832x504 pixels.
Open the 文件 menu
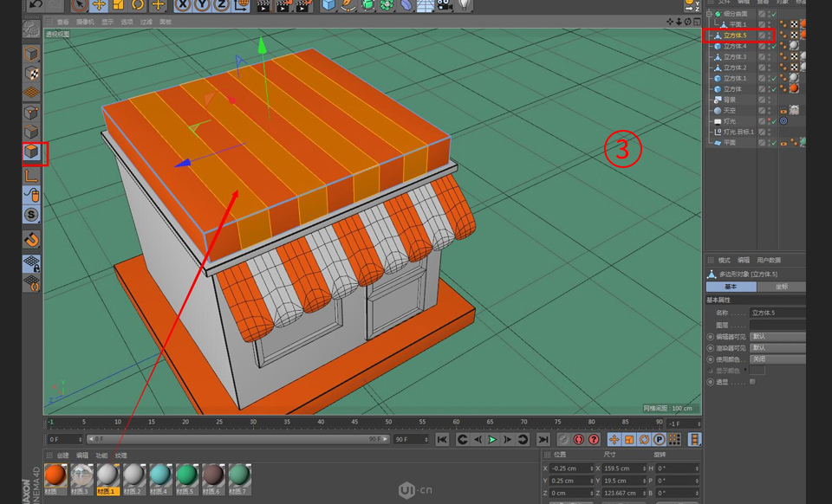coord(725,3)
